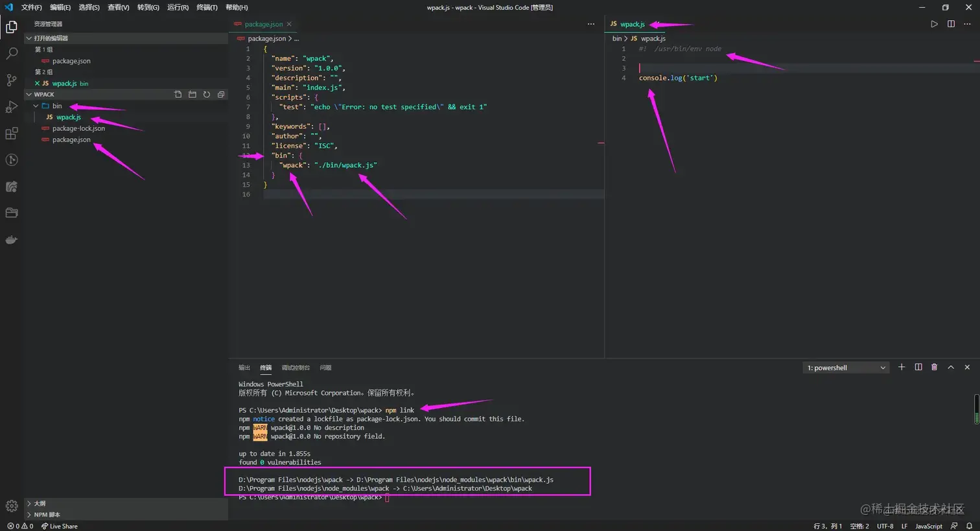Open the Git Graph icon in the activity bar

(12, 159)
